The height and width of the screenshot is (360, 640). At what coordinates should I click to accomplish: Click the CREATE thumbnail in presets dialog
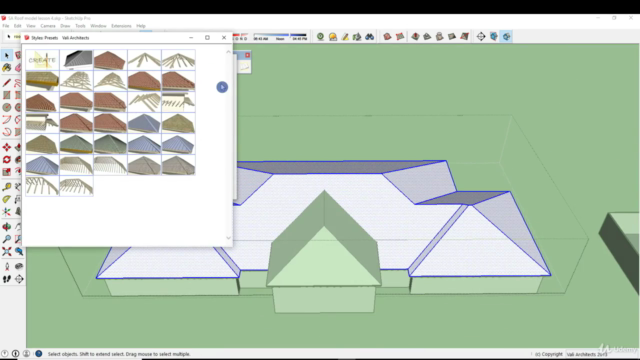pyautogui.click(x=42, y=60)
